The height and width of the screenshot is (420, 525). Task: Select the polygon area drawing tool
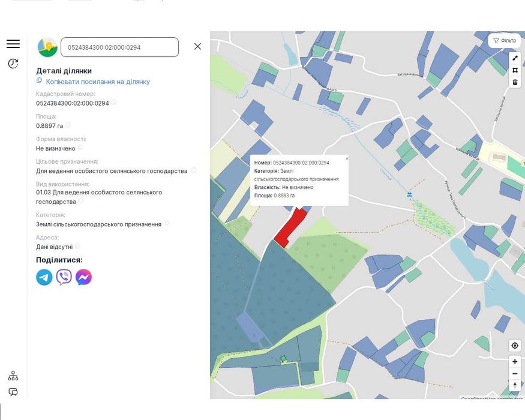click(x=515, y=70)
